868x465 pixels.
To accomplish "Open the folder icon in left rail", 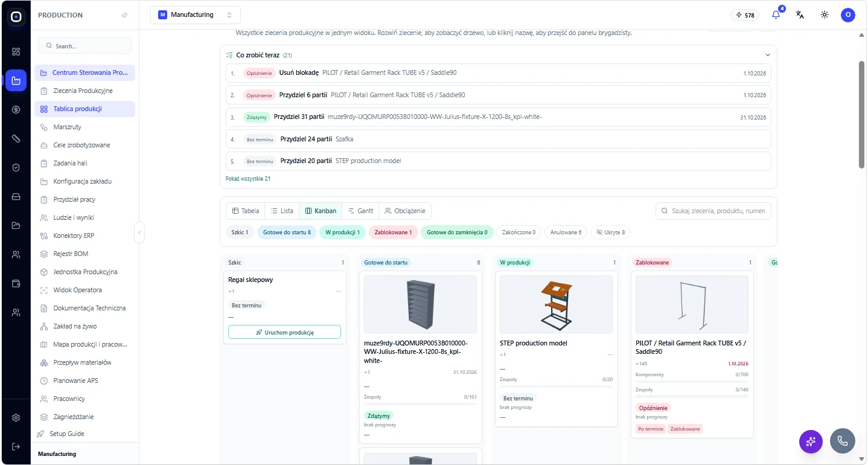I will tap(16, 225).
